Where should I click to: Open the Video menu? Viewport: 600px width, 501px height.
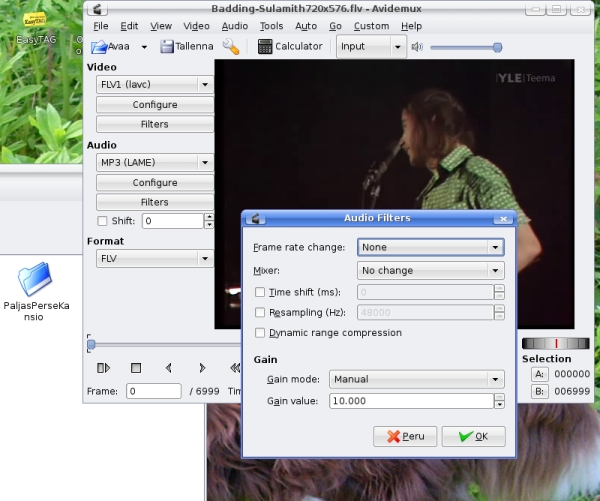[196, 26]
